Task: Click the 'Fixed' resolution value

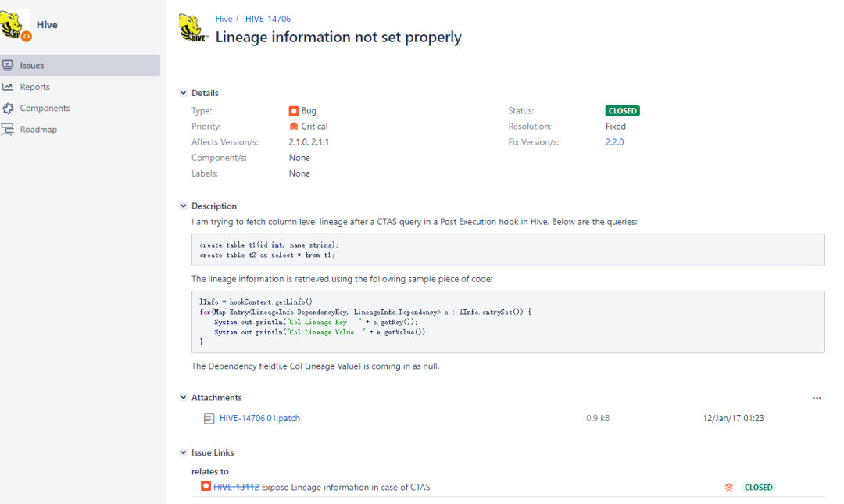Action: click(615, 127)
